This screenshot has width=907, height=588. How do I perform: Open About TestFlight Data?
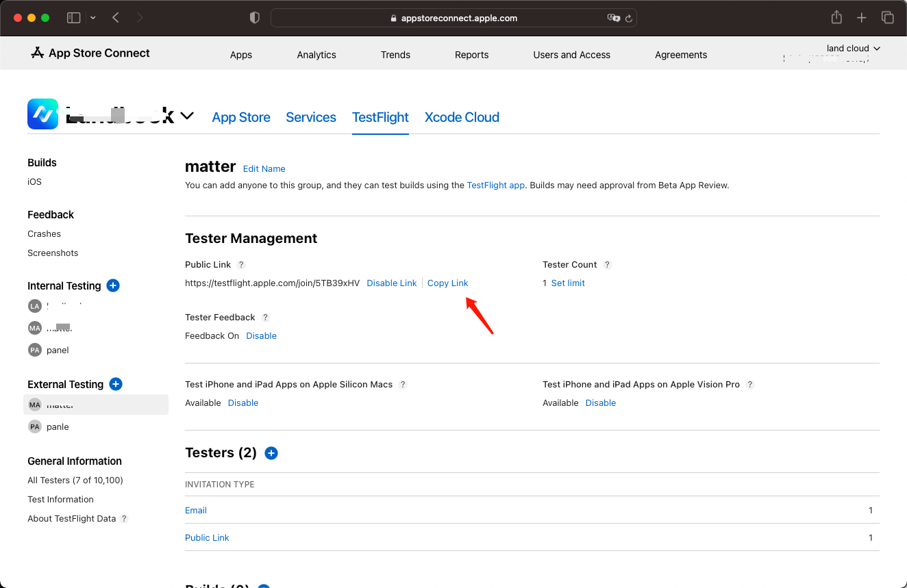coord(71,518)
